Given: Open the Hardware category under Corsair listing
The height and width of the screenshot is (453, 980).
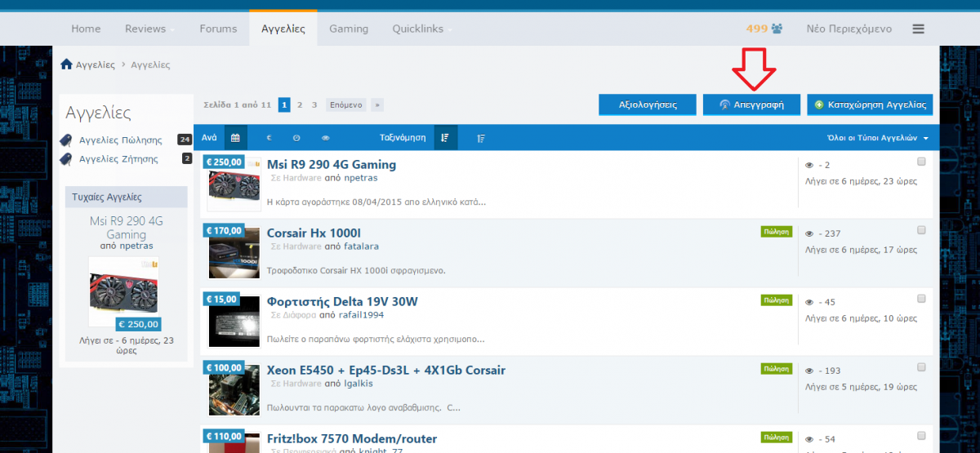Looking at the screenshot, I should [x=302, y=246].
